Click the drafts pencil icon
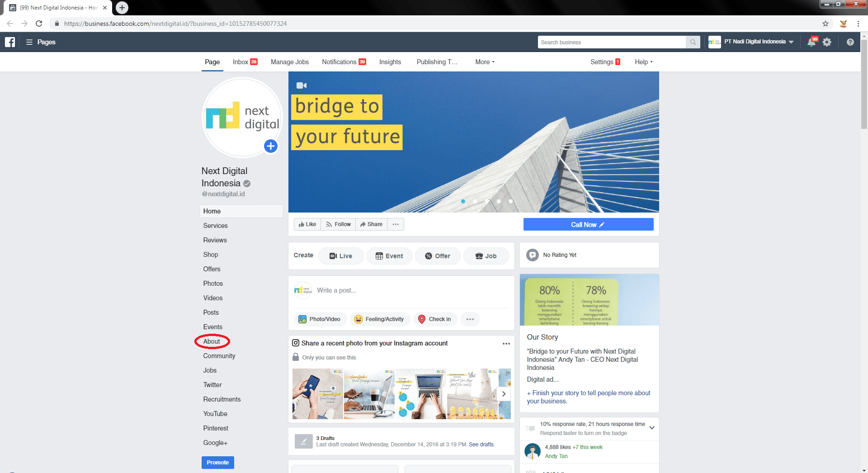Viewport: 868px width, 473px height. tap(303, 441)
